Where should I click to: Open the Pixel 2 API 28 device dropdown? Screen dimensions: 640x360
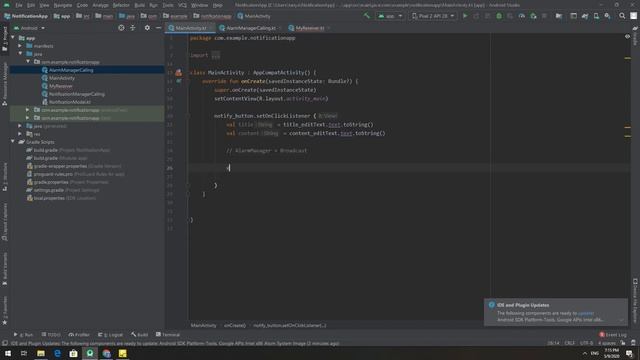click(433, 16)
